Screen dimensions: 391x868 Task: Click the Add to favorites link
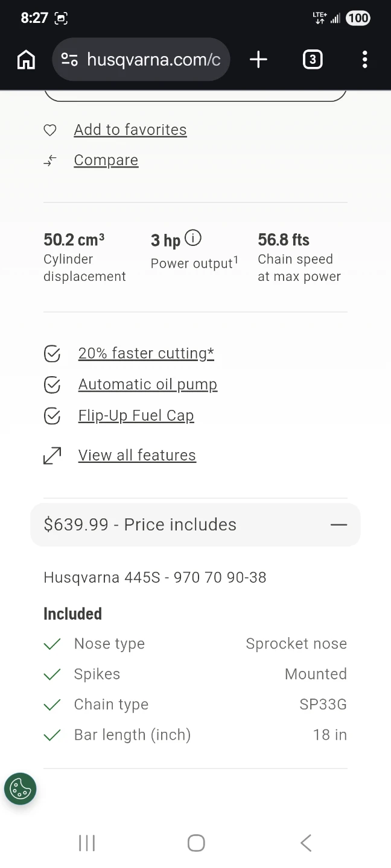tap(130, 130)
